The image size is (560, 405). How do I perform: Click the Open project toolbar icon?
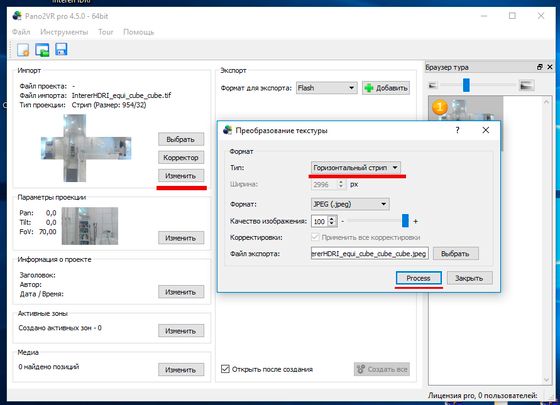pos(42,50)
